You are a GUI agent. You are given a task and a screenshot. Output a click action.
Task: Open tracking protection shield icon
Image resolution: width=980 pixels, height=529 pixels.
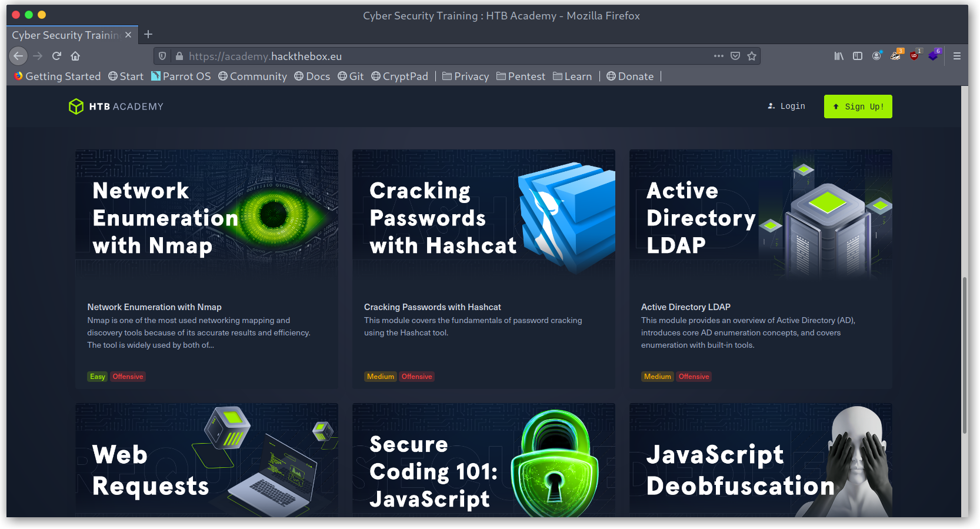click(x=163, y=56)
